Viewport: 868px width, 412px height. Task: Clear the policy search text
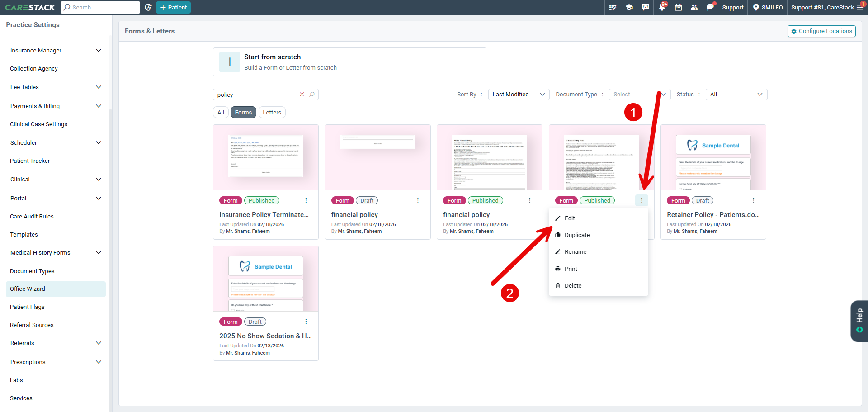[x=302, y=95]
